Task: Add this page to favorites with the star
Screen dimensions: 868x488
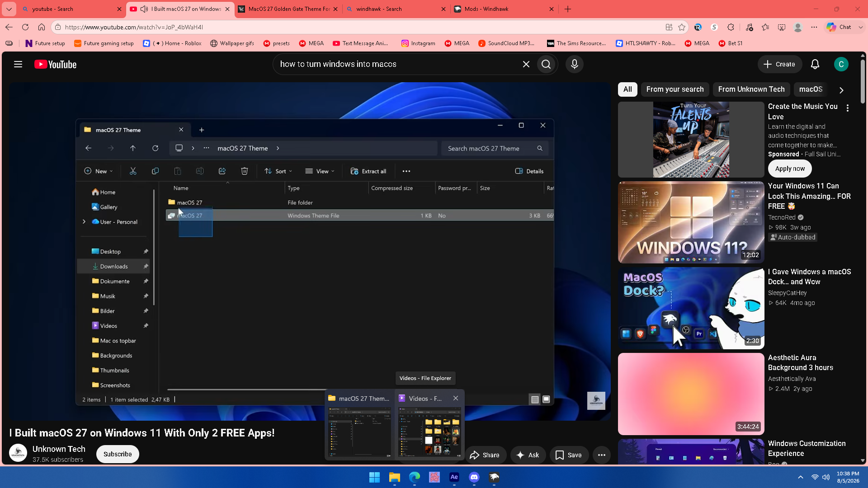Action: click(682, 27)
